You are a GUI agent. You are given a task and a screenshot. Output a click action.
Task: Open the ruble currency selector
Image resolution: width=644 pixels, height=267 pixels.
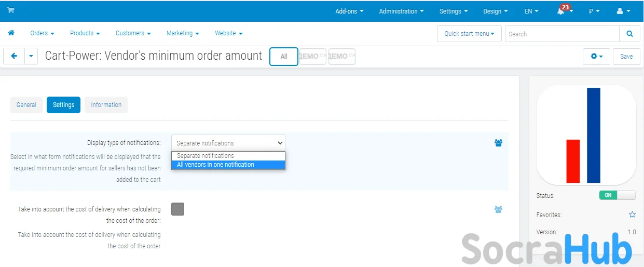(x=594, y=11)
